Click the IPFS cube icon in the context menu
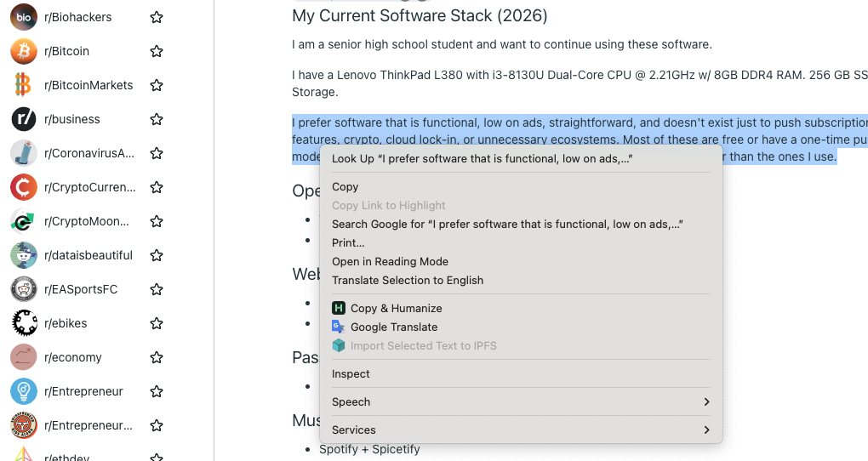 pyautogui.click(x=338, y=346)
